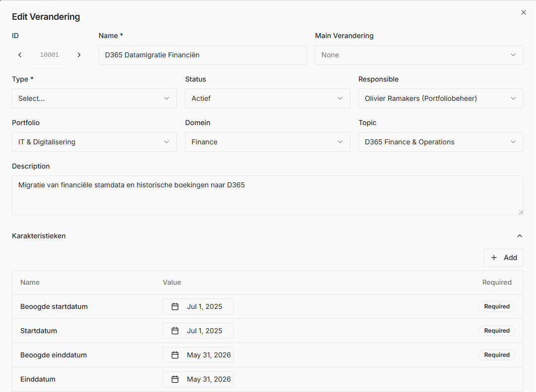Click calendar icon in Startdatum row
The width and height of the screenshot is (536, 392).
(x=175, y=331)
